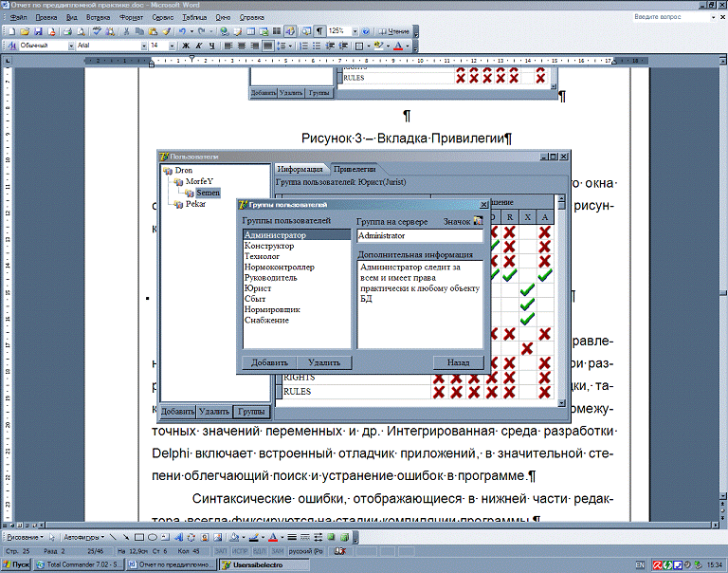The width and height of the screenshot is (728, 573).
Task: Click Добавить in the Группы пользователей dialog
Action: [x=270, y=362]
